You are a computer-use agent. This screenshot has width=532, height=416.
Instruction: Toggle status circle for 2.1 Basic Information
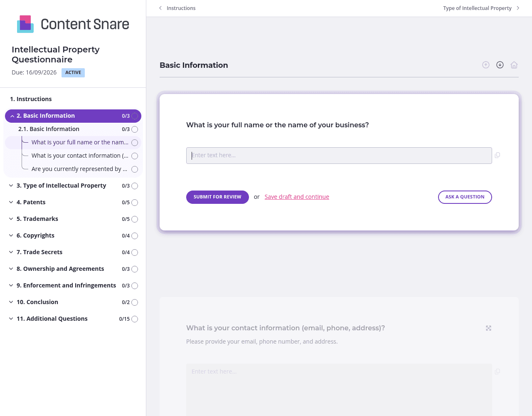point(135,129)
